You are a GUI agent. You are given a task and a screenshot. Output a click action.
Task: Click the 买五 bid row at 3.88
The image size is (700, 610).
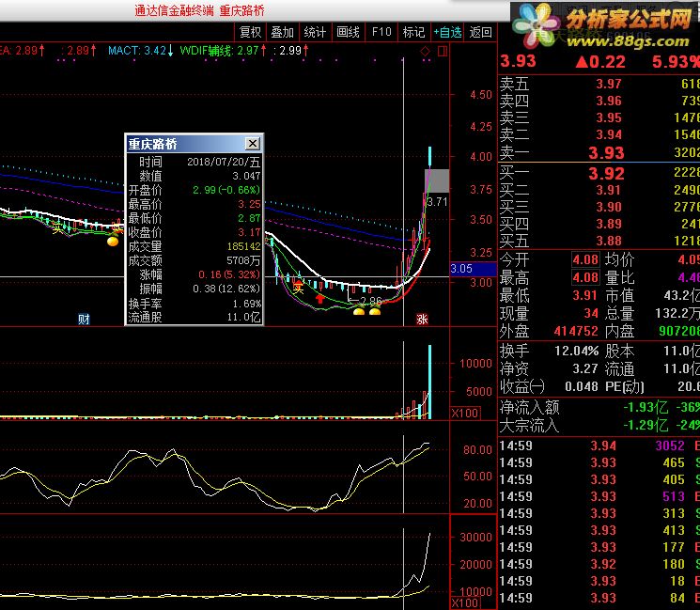(599, 242)
